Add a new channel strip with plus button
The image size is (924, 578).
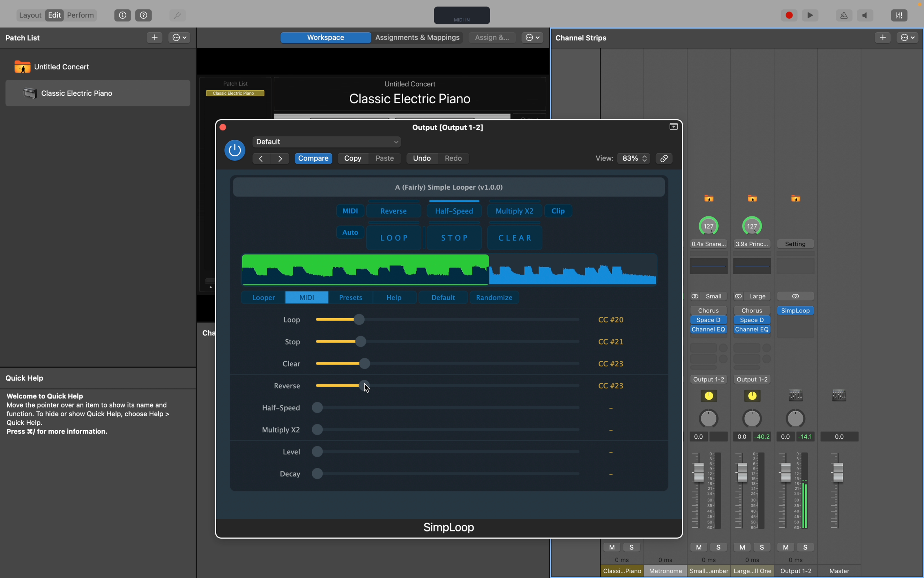883,38
